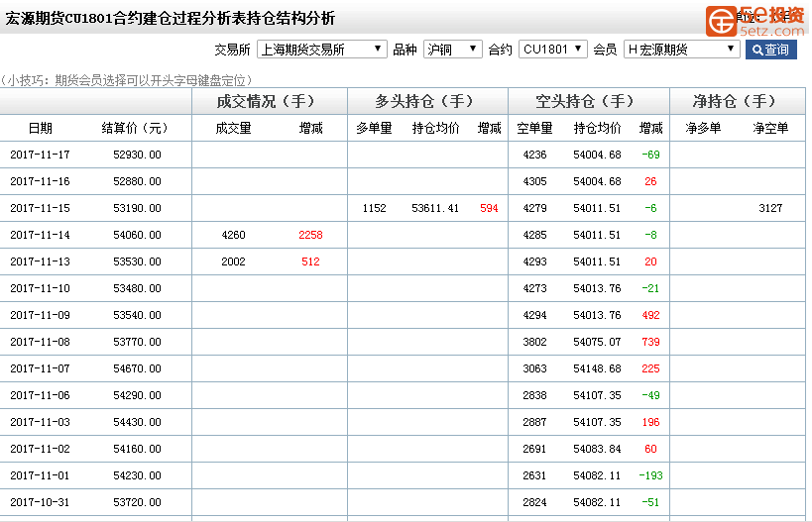
Task: Click long average price 53611.41
Action: (x=435, y=208)
